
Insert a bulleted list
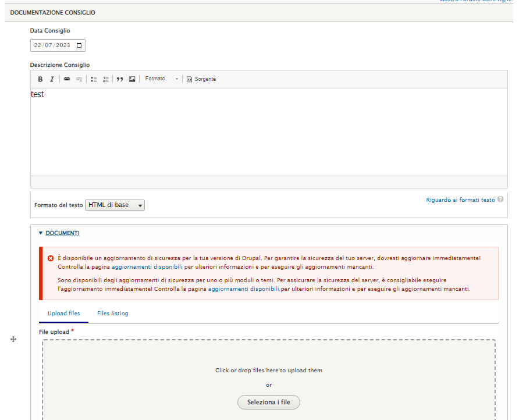pos(94,79)
